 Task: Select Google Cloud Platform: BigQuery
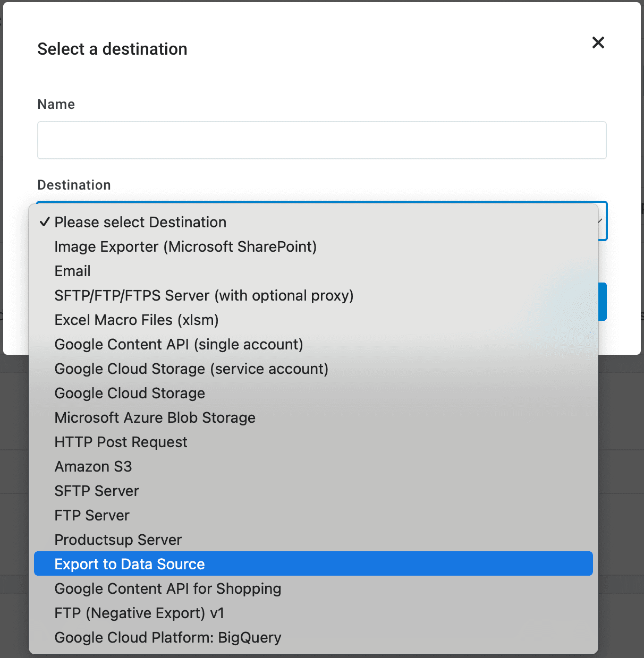[x=168, y=638]
